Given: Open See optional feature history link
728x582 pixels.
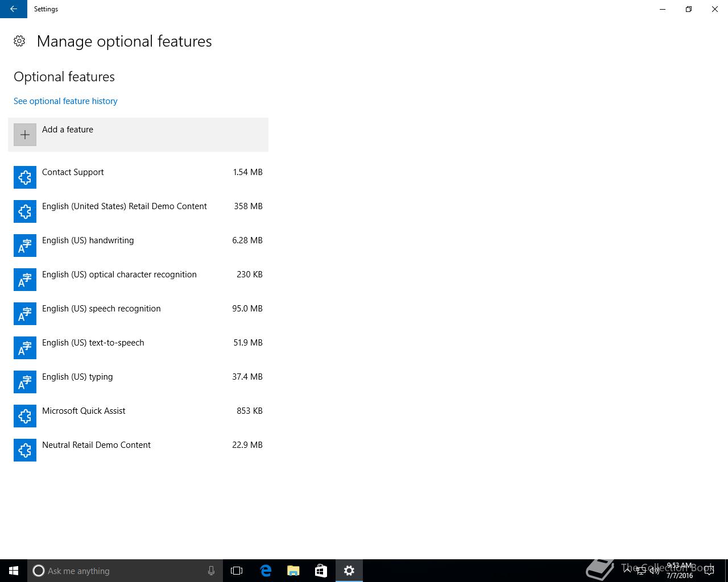Looking at the screenshot, I should pos(65,101).
